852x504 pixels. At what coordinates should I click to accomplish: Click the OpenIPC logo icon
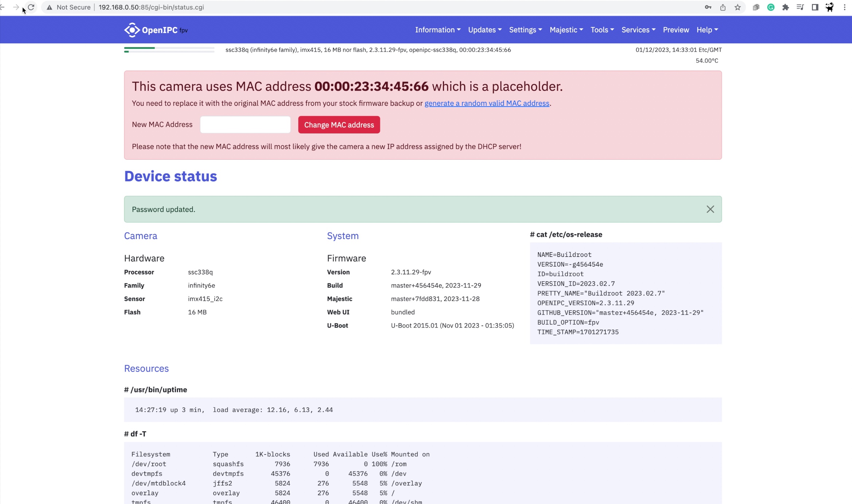(131, 30)
